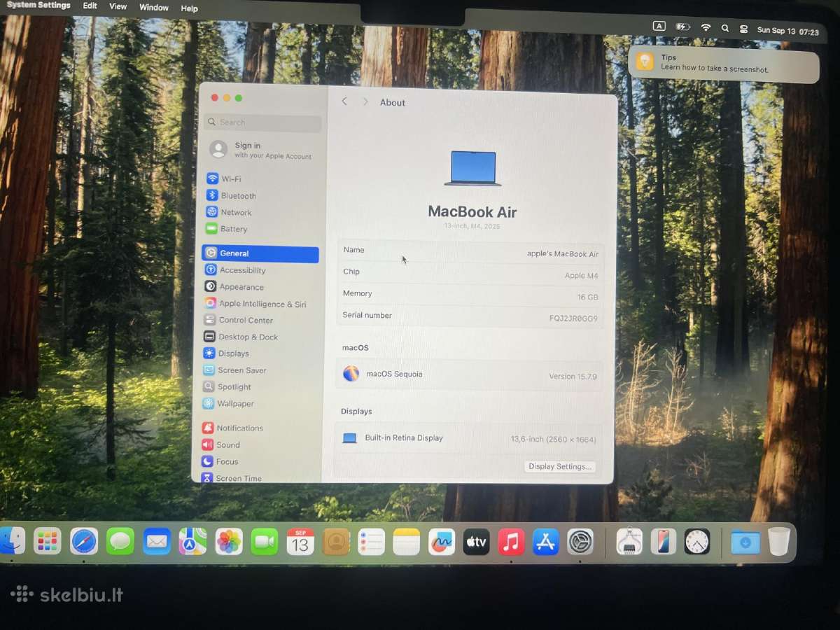Image resolution: width=840 pixels, height=630 pixels.
Task: Open the Edit menu
Action: (x=90, y=6)
